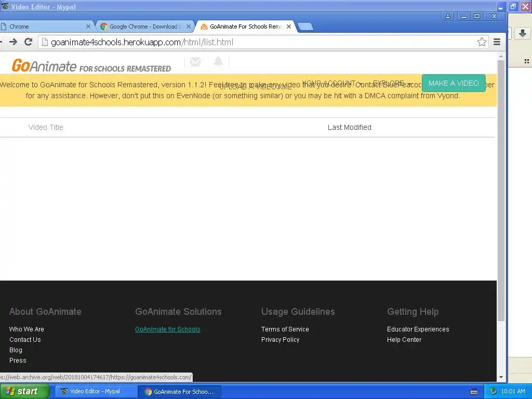Image resolution: width=532 pixels, height=399 pixels.
Task: Open the Terms of Service link
Action: tap(285, 329)
